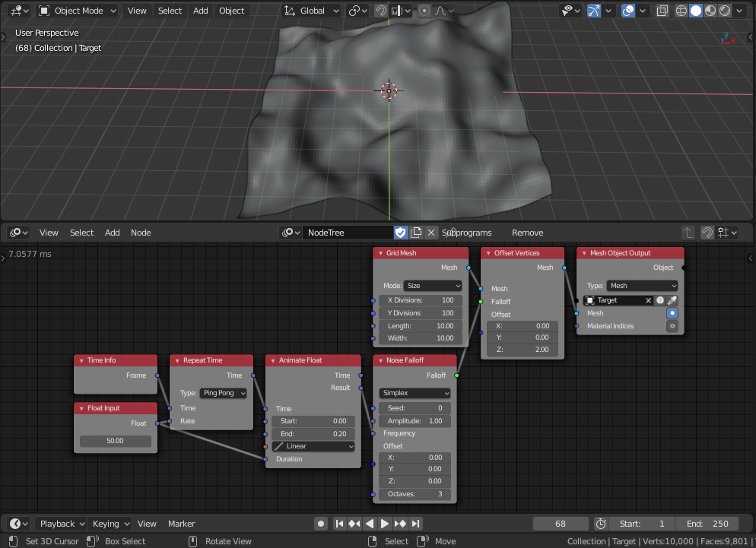Toggle the Material Indices output visibility
Screen dimensions: 756x548
click(672, 325)
